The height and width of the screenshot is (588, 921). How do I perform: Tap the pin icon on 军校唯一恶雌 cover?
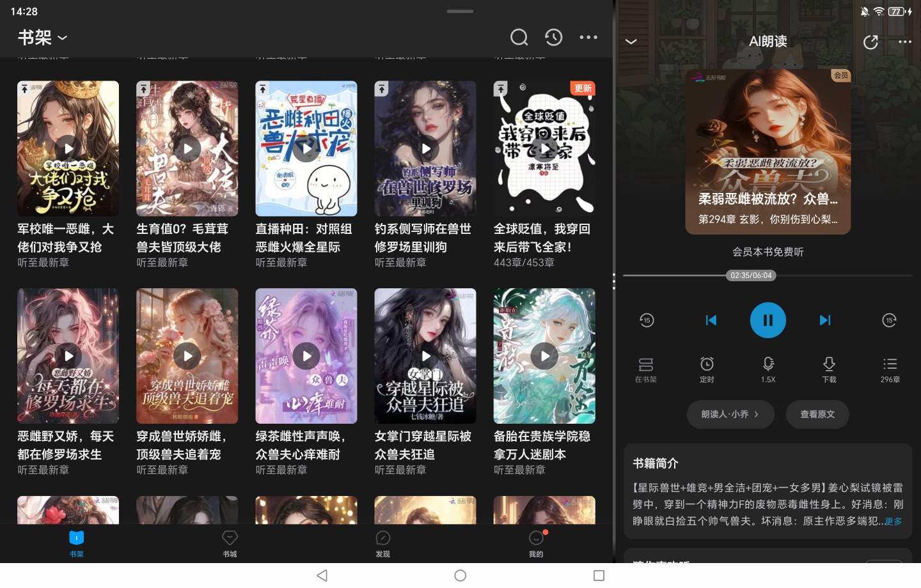(25, 89)
